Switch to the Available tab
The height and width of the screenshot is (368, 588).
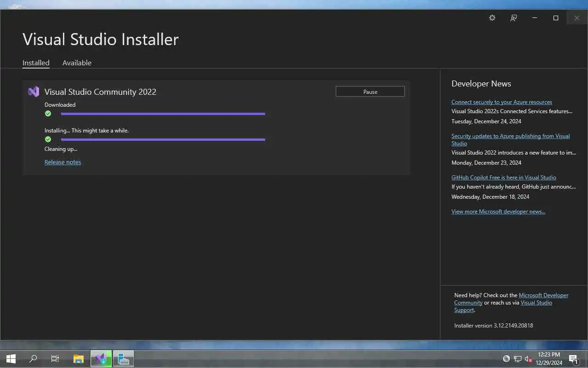click(77, 63)
